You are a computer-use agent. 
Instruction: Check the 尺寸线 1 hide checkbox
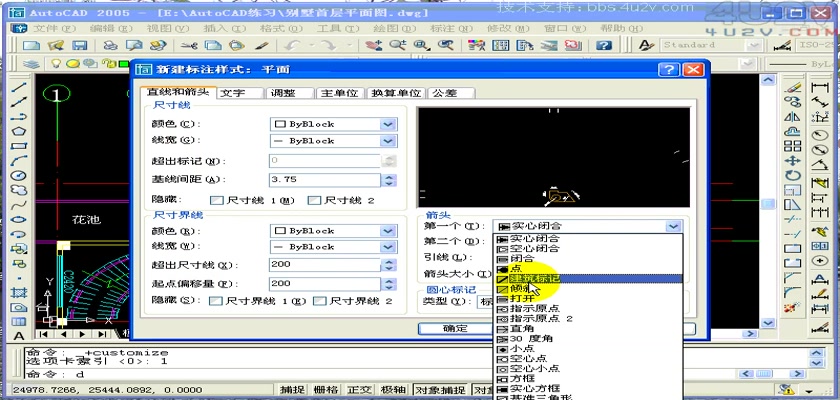(216, 200)
